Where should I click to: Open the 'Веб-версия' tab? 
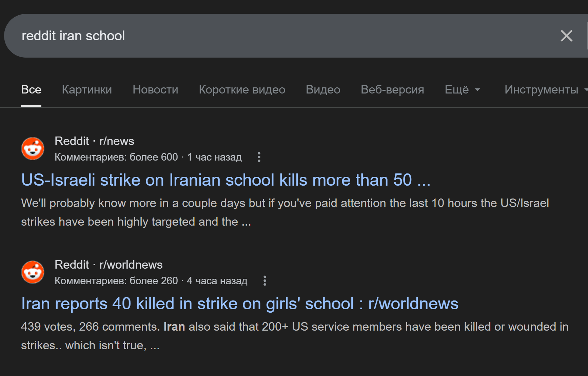[x=392, y=89]
